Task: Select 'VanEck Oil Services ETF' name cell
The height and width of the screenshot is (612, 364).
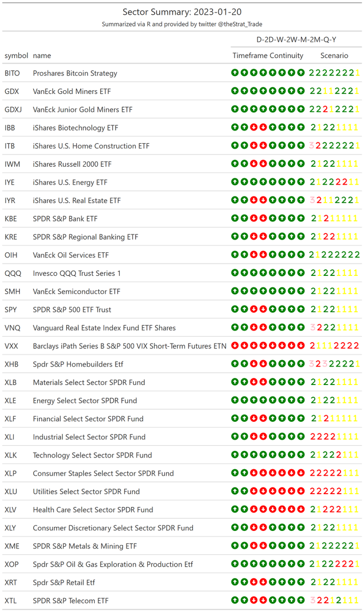Action: [x=71, y=255]
